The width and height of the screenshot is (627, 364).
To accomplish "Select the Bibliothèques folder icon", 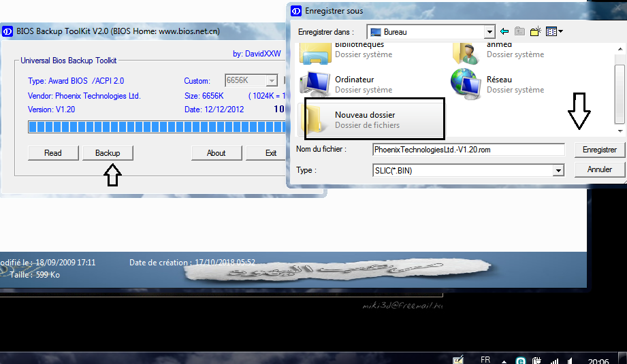I will (x=315, y=53).
